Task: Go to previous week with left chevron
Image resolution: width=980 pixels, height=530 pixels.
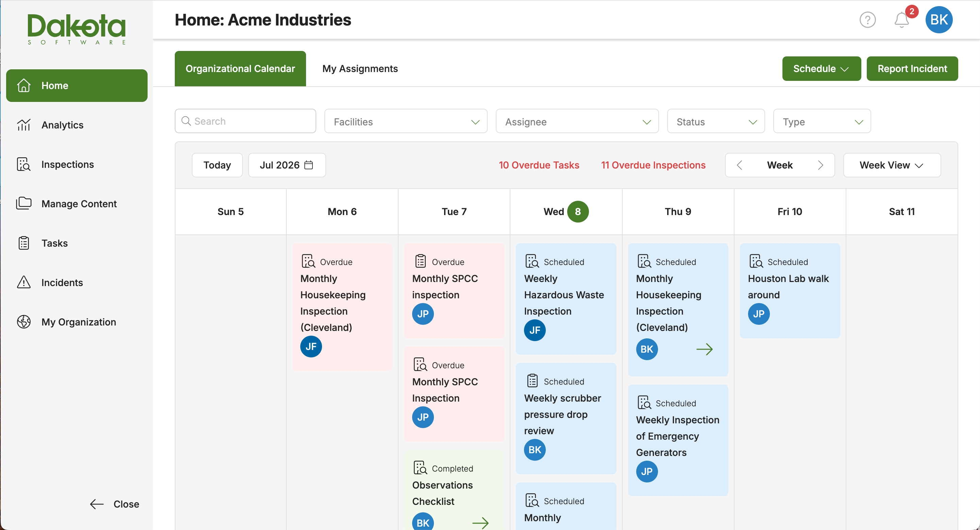Action: 739,165
